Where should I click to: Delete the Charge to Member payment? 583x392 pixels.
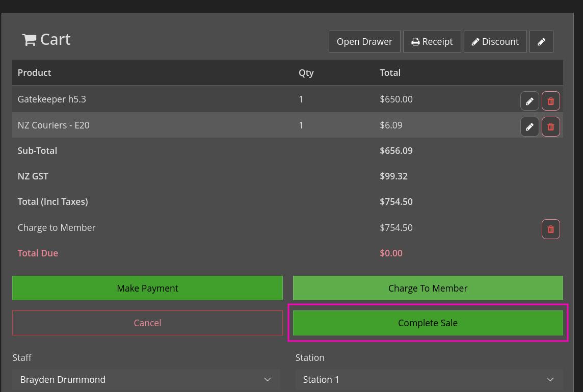pyautogui.click(x=550, y=229)
